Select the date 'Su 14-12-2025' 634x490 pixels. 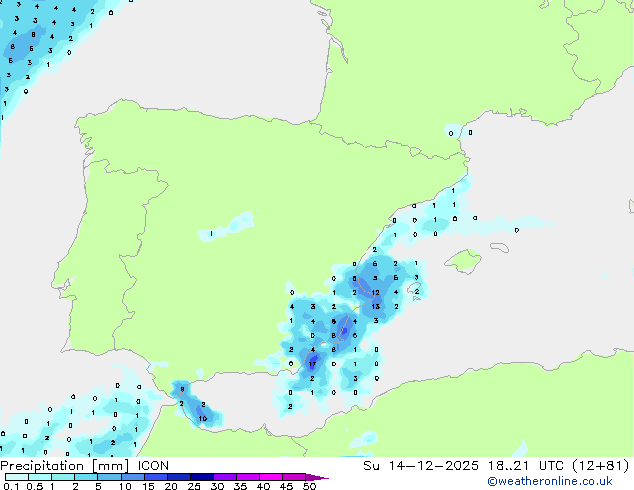pyautogui.click(x=421, y=466)
